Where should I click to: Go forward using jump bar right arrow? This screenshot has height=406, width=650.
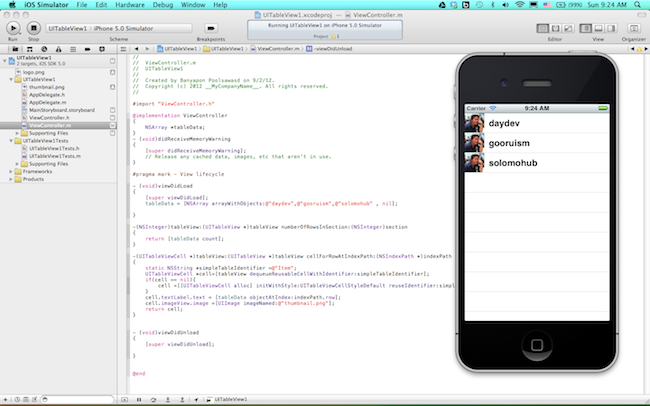[147, 49]
